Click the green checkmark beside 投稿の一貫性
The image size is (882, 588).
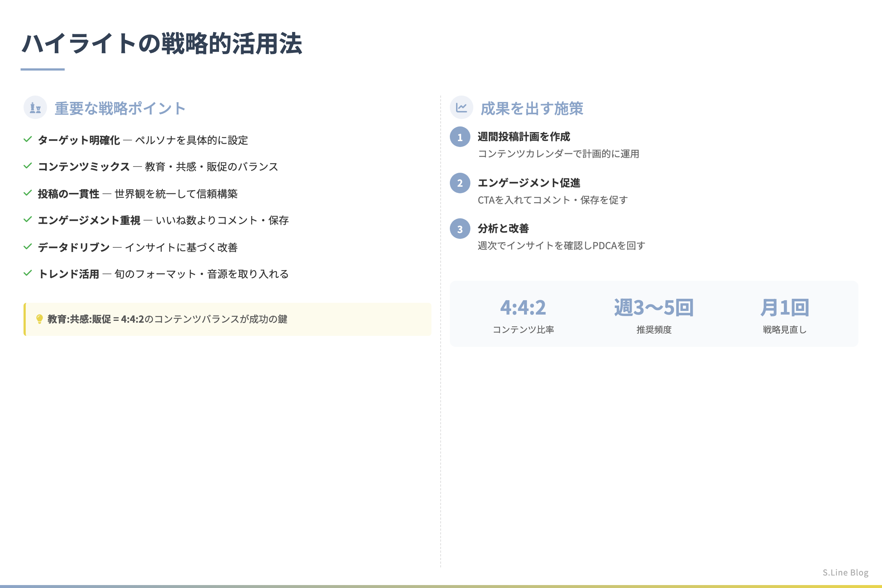tap(28, 193)
